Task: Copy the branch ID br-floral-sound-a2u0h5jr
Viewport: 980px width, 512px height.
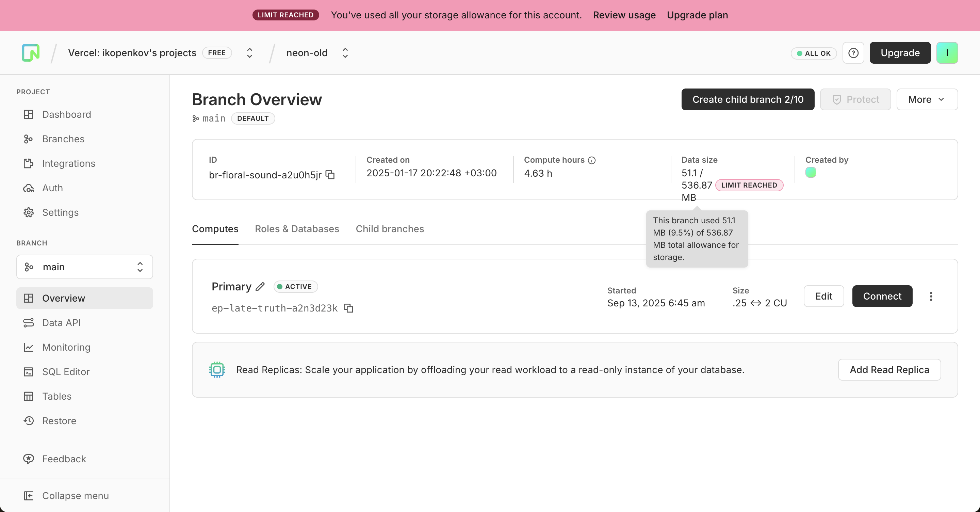Action: click(330, 175)
